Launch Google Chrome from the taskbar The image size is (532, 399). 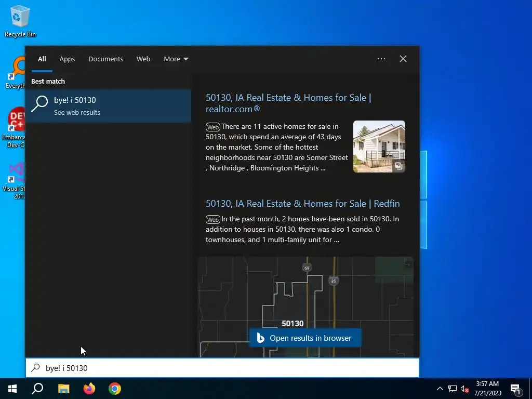[x=115, y=389]
